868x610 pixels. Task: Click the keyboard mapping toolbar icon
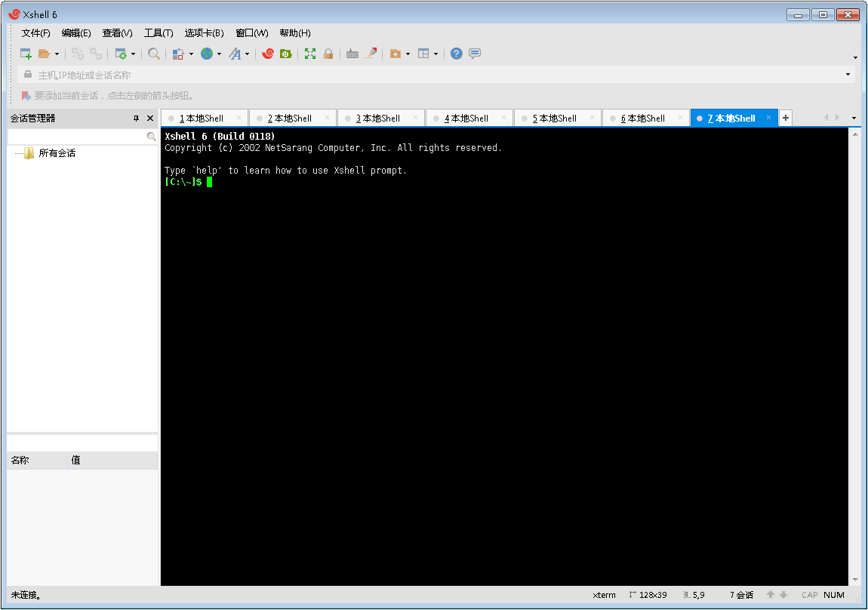(x=352, y=54)
